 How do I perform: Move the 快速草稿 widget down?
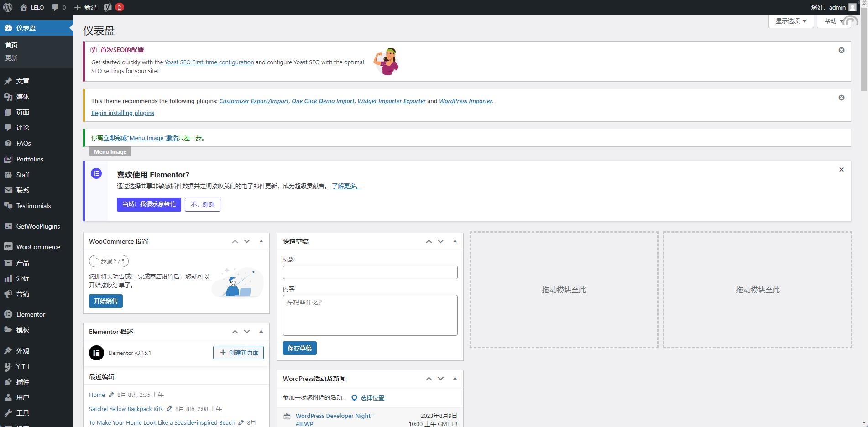point(440,241)
